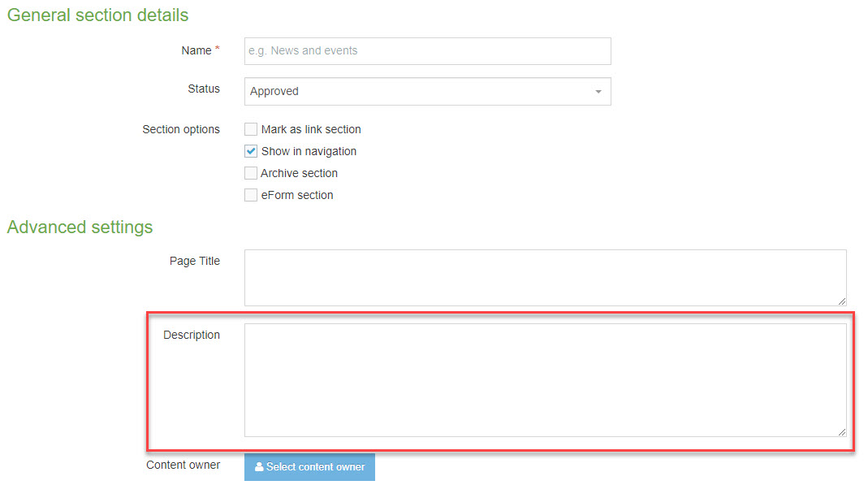Click the Section options label
This screenshot has height=485, width=868.
pos(181,129)
